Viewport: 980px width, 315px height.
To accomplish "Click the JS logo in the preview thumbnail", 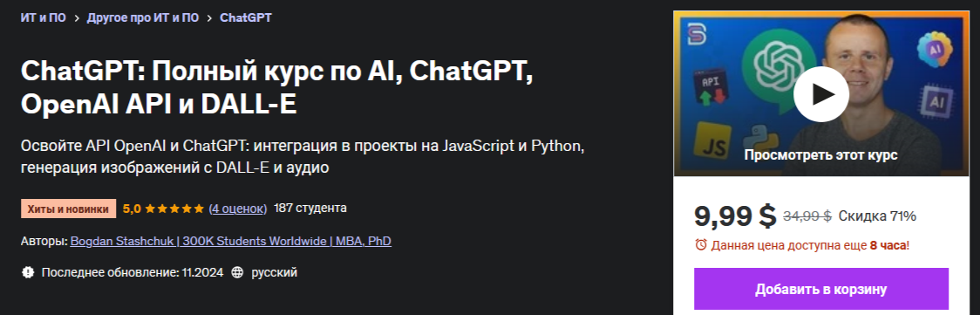I will pos(713,140).
